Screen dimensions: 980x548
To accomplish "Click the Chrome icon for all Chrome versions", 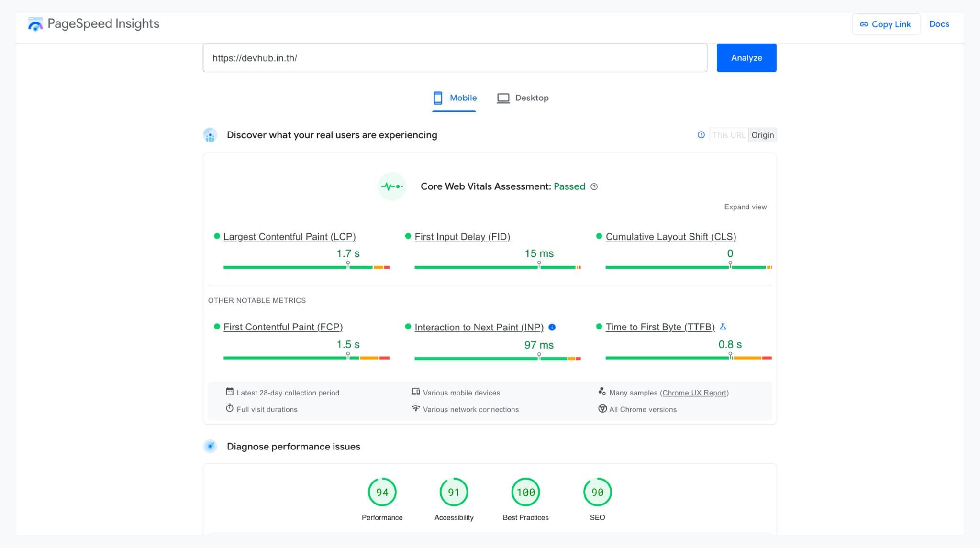I will coord(602,408).
